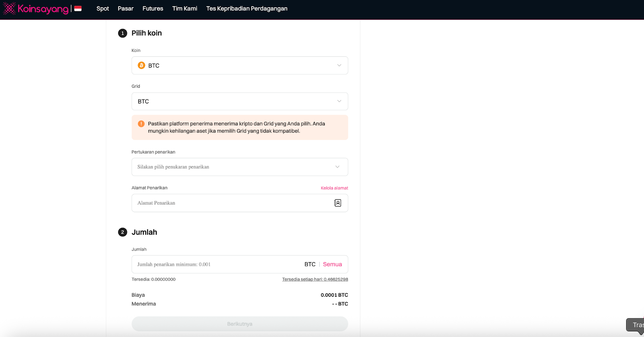Open Tes Kepribadian Perdagangan page
The width and height of the screenshot is (644, 337).
(247, 8)
